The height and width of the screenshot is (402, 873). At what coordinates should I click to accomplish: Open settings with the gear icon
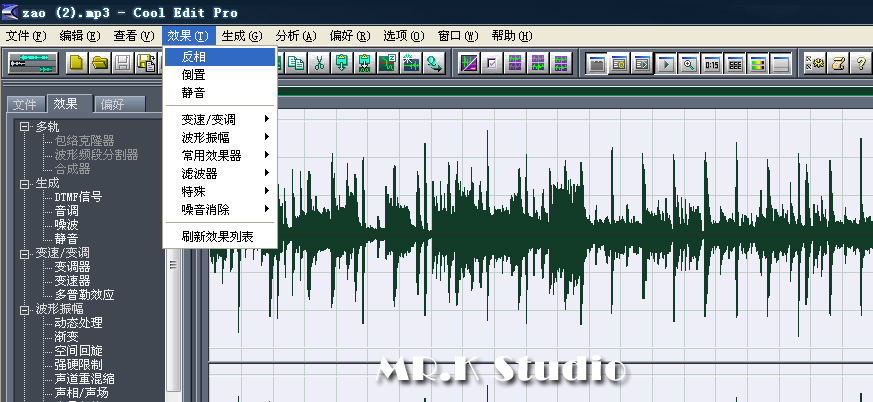coord(816,63)
